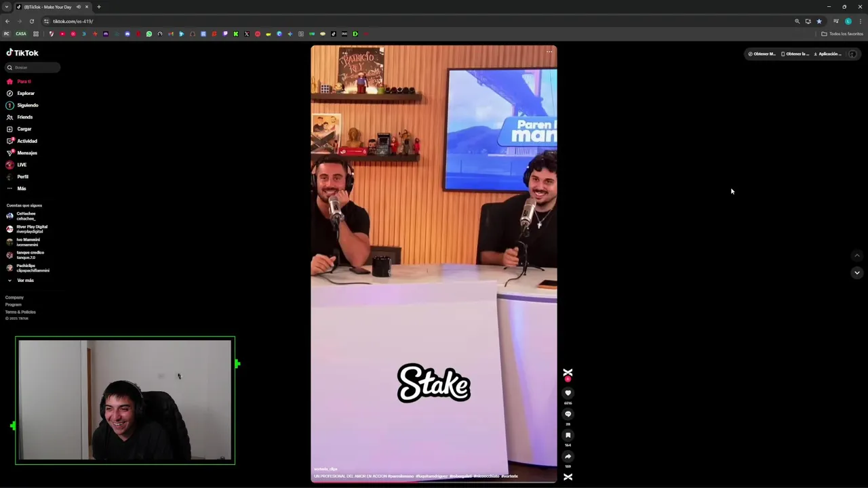Click the address bar URL

click(x=73, y=21)
